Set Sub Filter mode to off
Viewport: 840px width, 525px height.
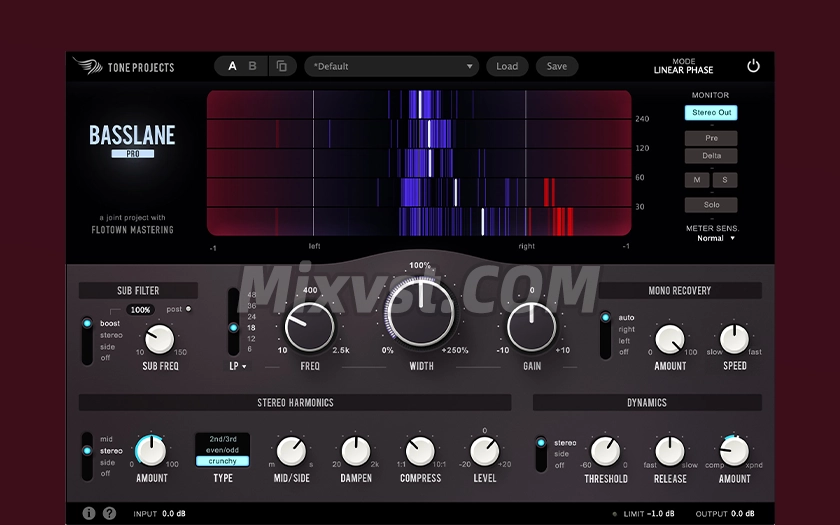click(106, 358)
